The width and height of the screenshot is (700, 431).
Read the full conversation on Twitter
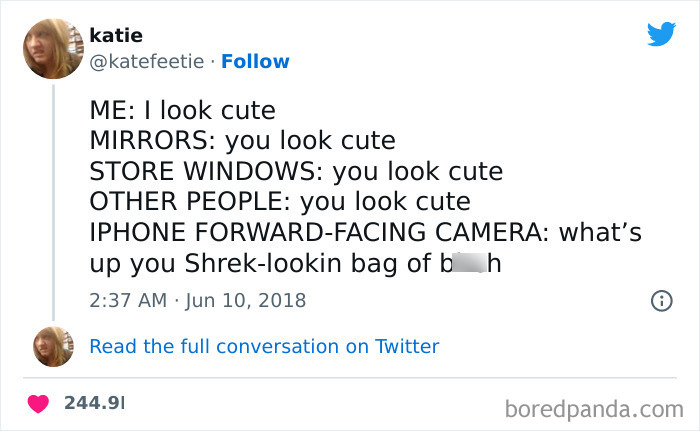[x=264, y=346]
